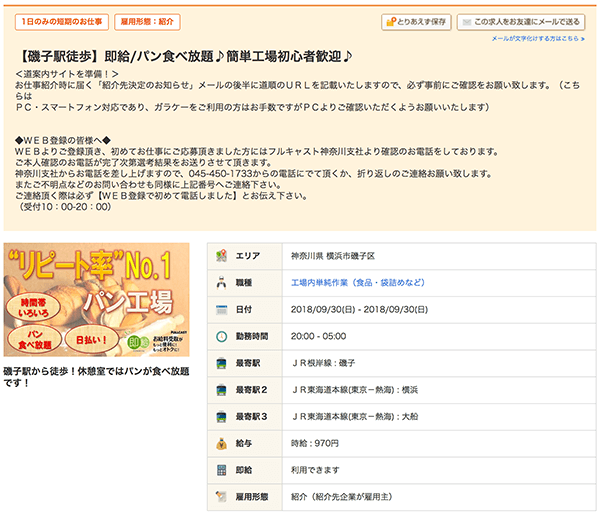The image size is (600, 515).
Task: Click the date 2018/09/30(日) - 2018/09/30(日)
Action: tap(359, 310)
